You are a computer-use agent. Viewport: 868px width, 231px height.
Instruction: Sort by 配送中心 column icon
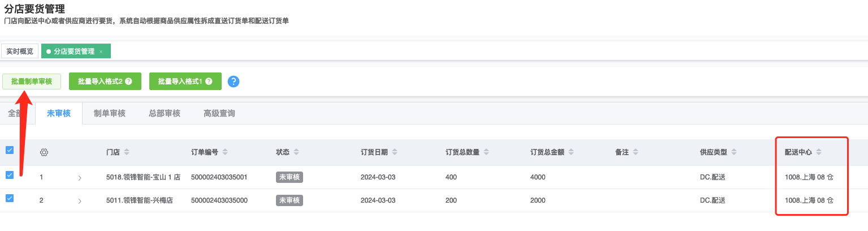pyautogui.click(x=818, y=152)
